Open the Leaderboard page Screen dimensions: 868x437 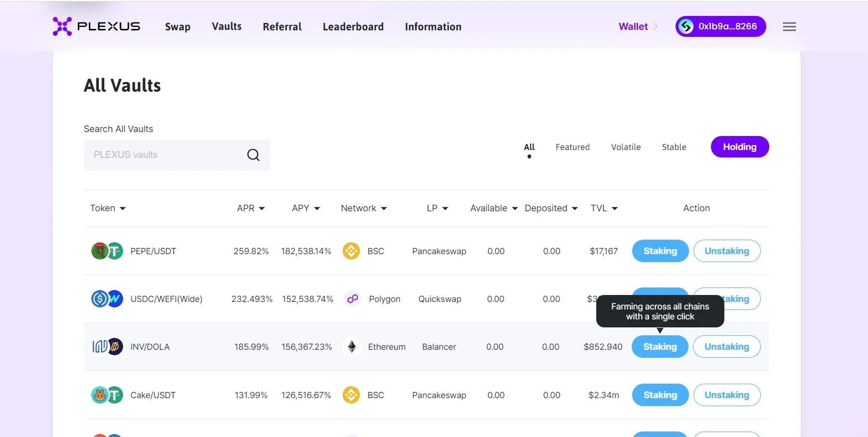click(353, 27)
